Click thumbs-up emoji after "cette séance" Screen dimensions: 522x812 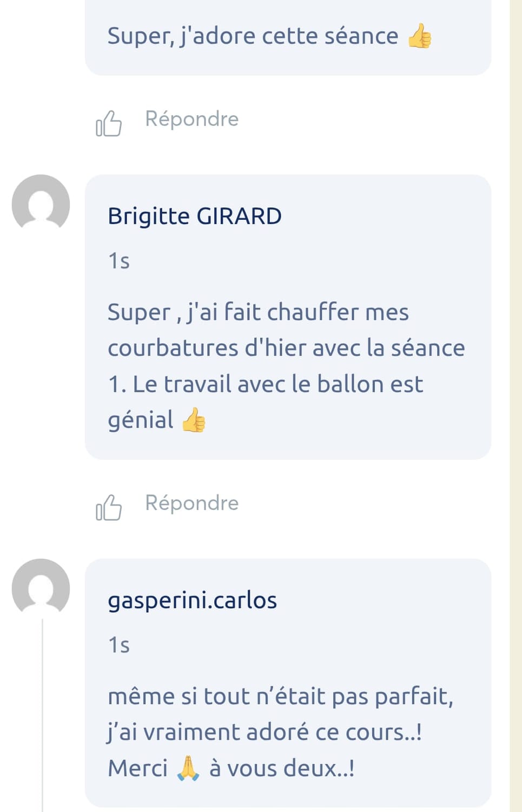419,37
